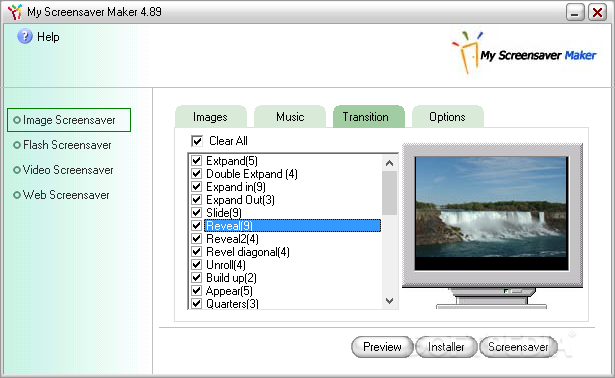
Task: Uncheck the Appear(5) checkbox
Action: coord(197,291)
